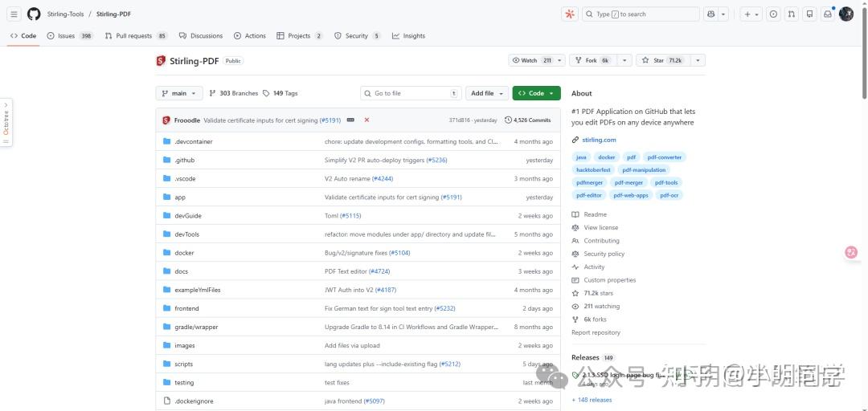The image size is (868, 411).
Task: Expand commit message ellipsis button
Action: pyautogui.click(x=350, y=120)
